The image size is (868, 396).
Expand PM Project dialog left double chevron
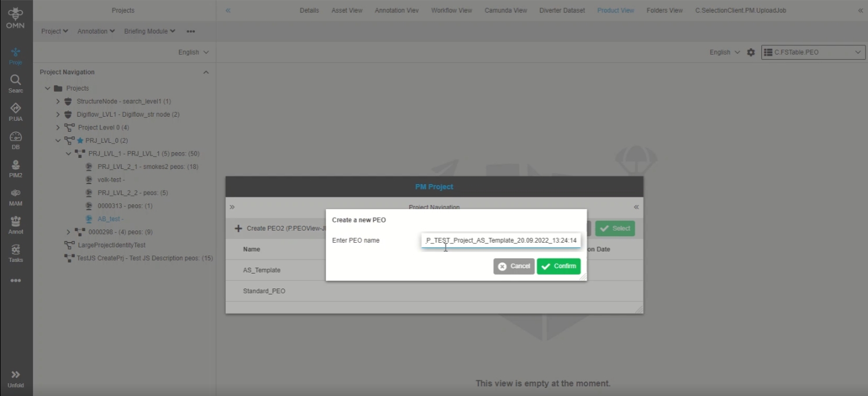click(232, 207)
